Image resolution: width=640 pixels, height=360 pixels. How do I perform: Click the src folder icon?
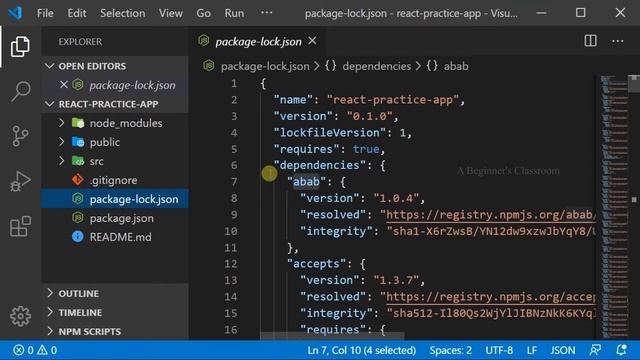click(78, 161)
